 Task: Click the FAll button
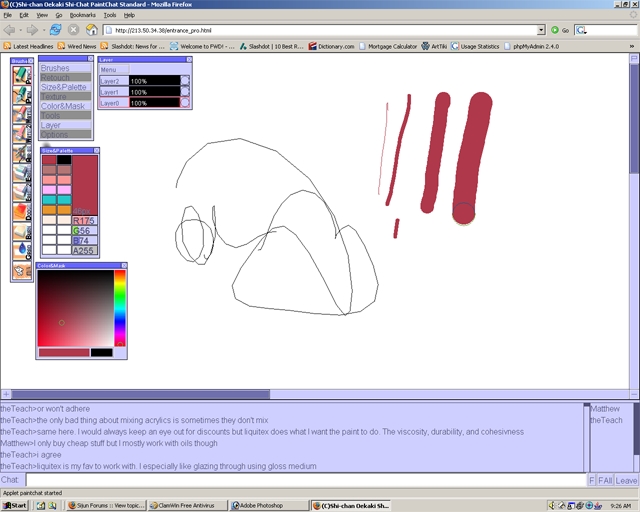point(605,481)
